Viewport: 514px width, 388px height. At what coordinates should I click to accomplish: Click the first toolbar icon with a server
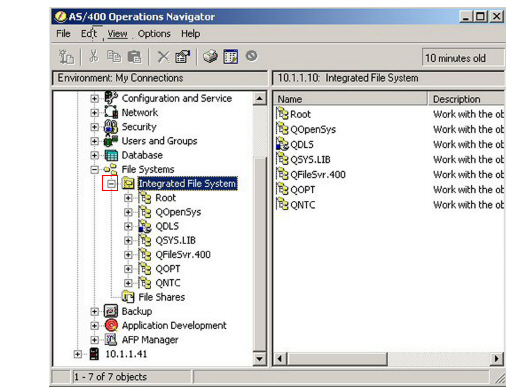point(66,56)
